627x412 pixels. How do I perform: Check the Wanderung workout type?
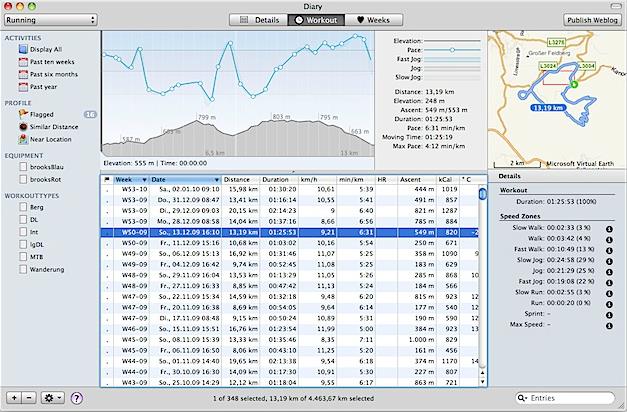(x=23, y=269)
